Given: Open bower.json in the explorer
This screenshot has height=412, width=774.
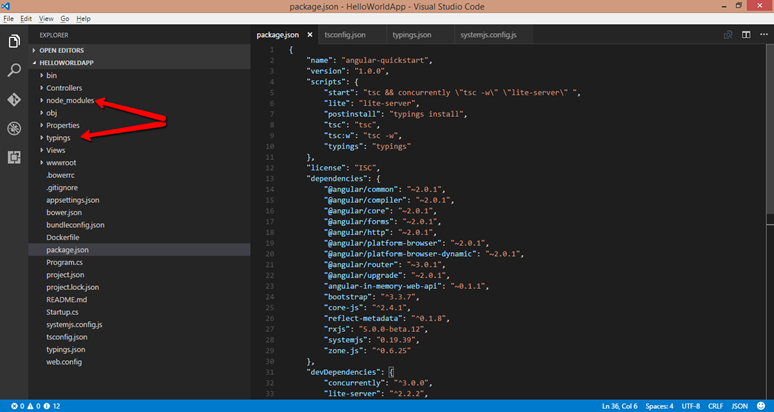Looking at the screenshot, I should (x=64, y=212).
